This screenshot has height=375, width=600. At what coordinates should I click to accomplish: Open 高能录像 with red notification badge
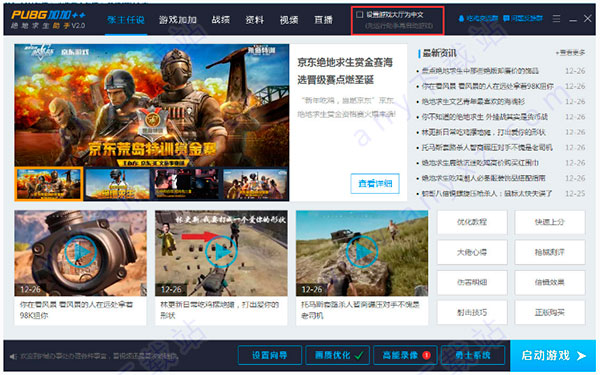click(405, 355)
